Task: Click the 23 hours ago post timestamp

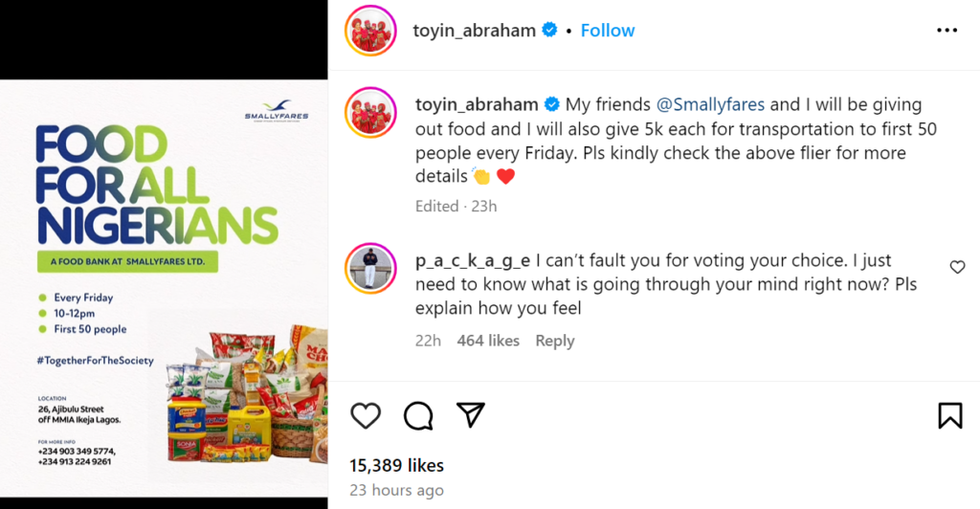Action: (x=396, y=491)
